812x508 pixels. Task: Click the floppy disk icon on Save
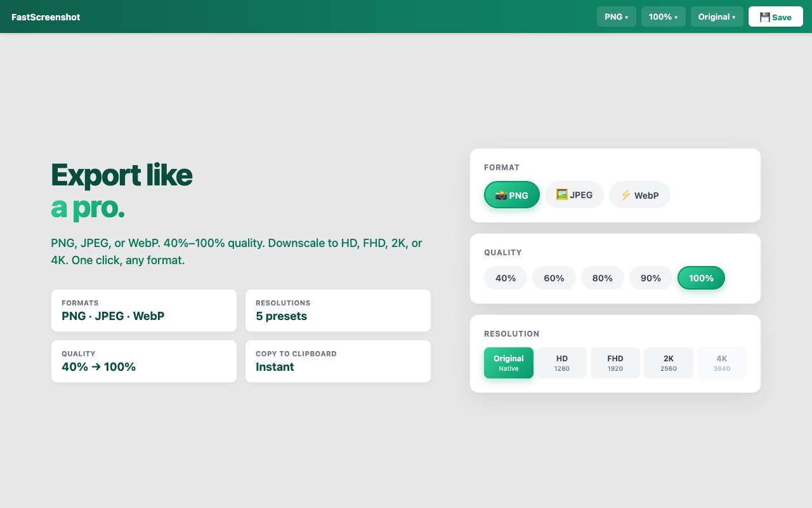click(764, 17)
